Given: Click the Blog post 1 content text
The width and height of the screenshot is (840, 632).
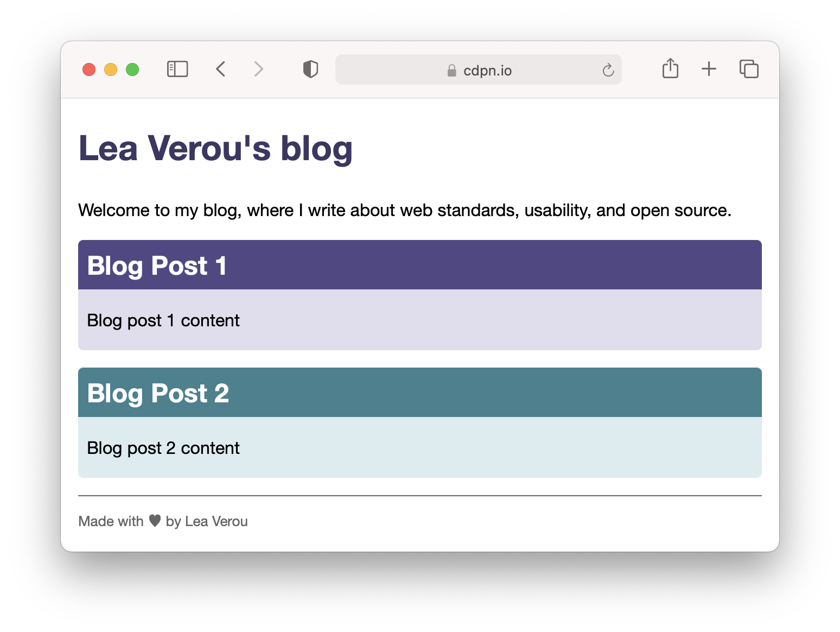Looking at the screenshot, I should [163, 320].
